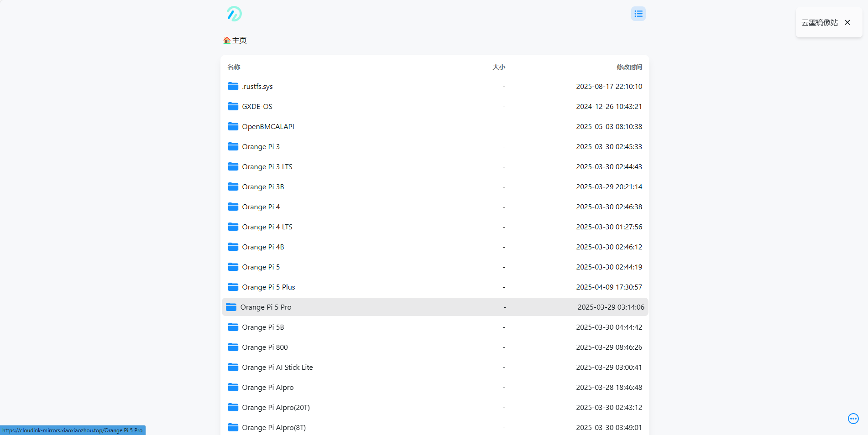Click the date 2025-03-29 08:46:26
Image resolution: width=868 pixels, height=435 pixels.
[609, 347]
